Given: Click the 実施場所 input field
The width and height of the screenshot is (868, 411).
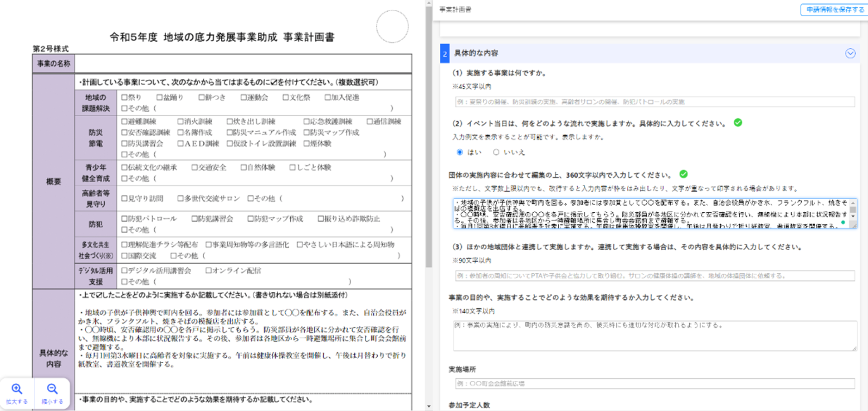Looking at the screenshot, I should click(x=655, y=384).
